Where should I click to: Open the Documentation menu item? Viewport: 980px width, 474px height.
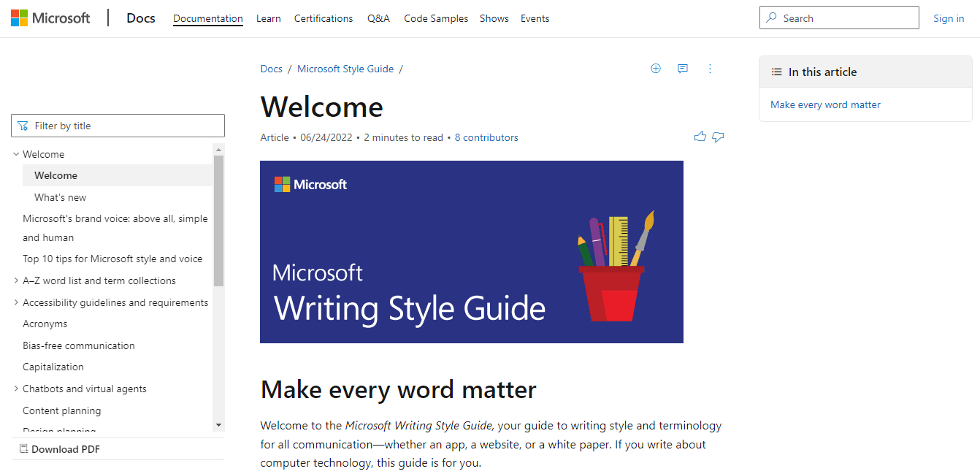tap(207, 18)
